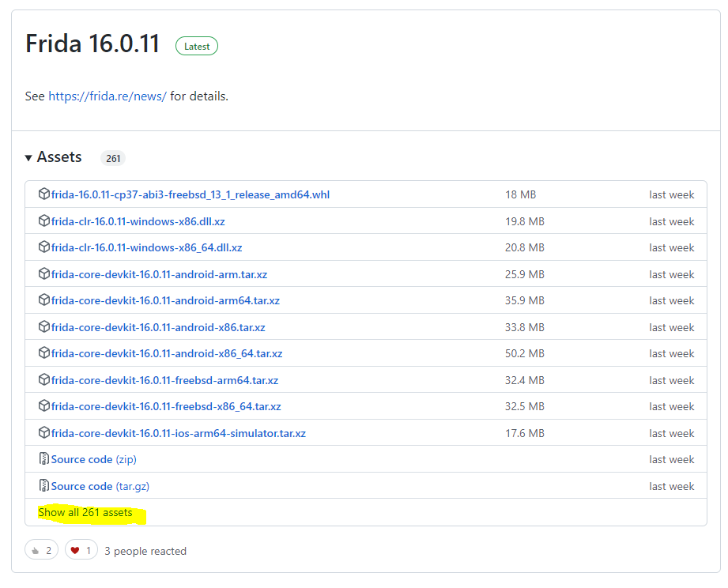Image resolution: width=728 pixels, height=588 pixels.
Task: Click last week in the Source code (zip) row
Action: click(x=671, y=459)
